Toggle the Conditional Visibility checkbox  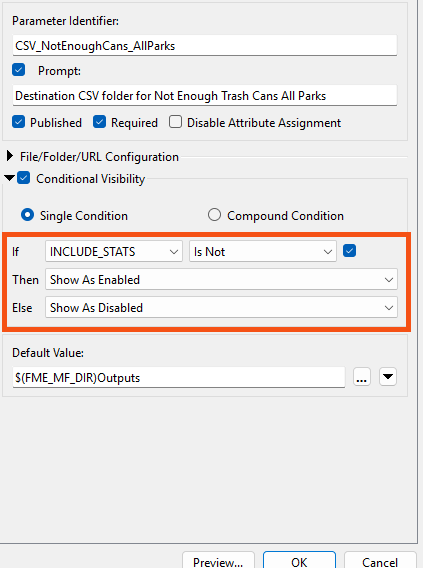pyautogui.click(x=24, y=178)
